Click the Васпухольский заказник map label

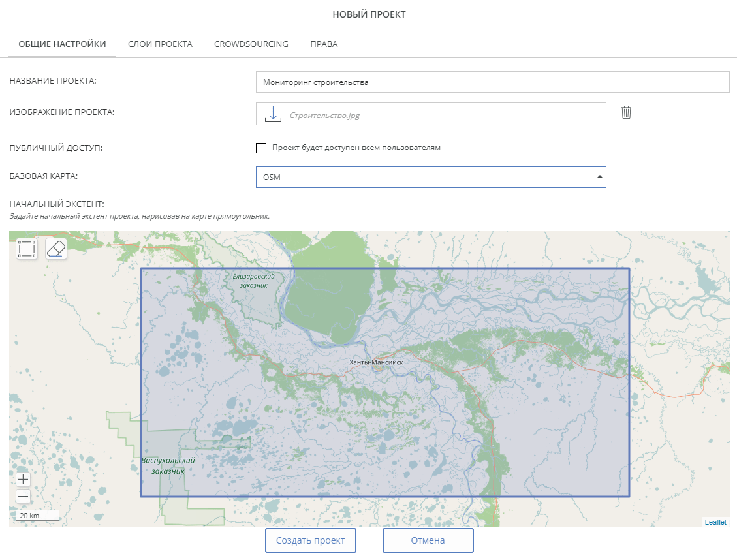coord(168,465)
